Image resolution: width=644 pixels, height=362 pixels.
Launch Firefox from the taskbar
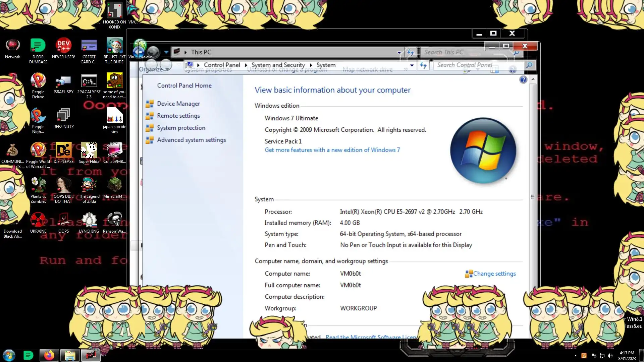(49, 355)
